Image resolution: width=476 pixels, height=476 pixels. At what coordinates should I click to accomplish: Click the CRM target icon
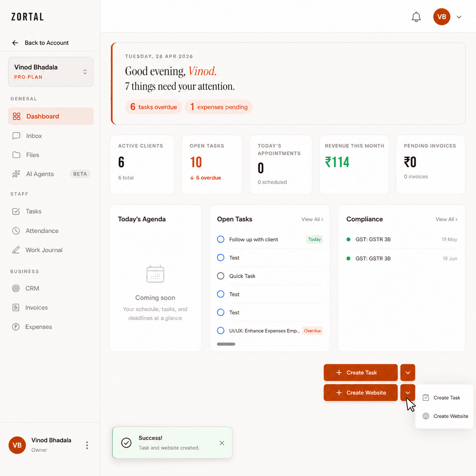click(x=16, y=288)
